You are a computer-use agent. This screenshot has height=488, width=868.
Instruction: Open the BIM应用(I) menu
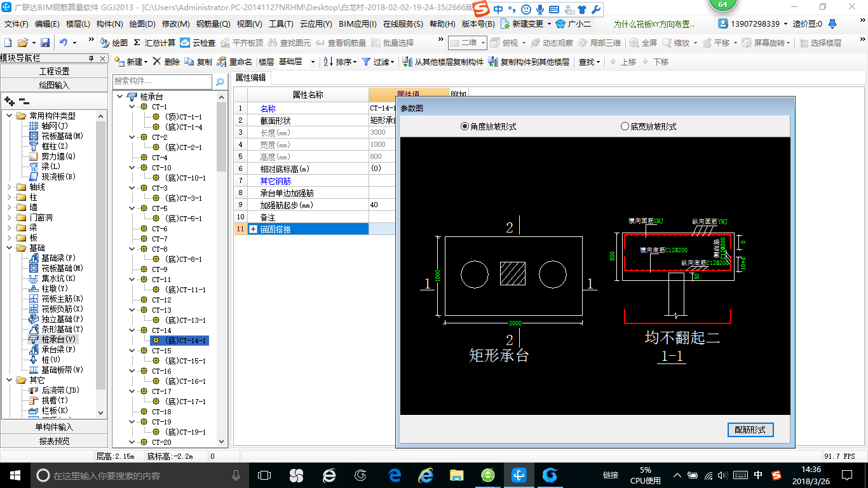click(x=357, y=24)
